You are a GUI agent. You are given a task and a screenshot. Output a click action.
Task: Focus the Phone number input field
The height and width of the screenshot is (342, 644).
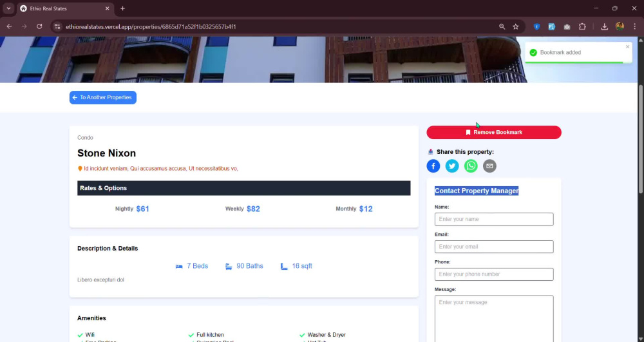click(x=494, y=274)
